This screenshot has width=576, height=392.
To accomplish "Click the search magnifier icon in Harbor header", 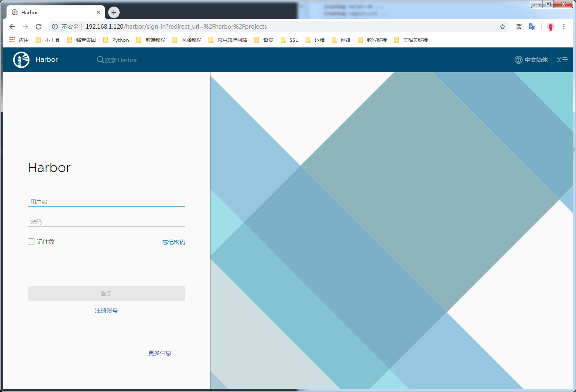I will pos(100,60).
